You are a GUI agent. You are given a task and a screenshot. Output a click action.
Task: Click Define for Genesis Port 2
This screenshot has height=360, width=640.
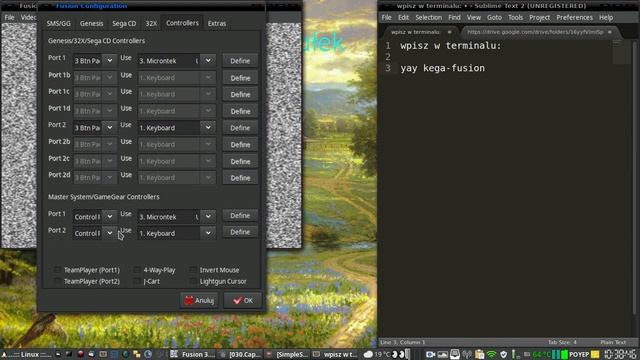pos(240,128)
